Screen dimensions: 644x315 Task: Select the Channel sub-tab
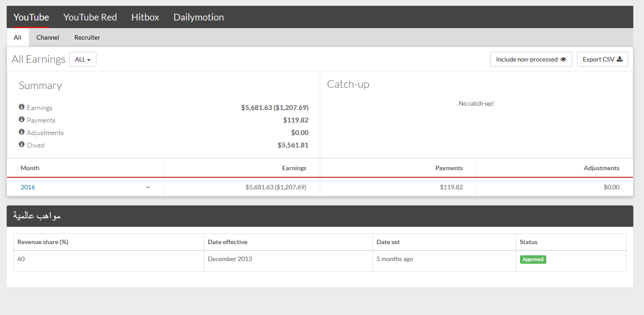[x=48, y=37]
